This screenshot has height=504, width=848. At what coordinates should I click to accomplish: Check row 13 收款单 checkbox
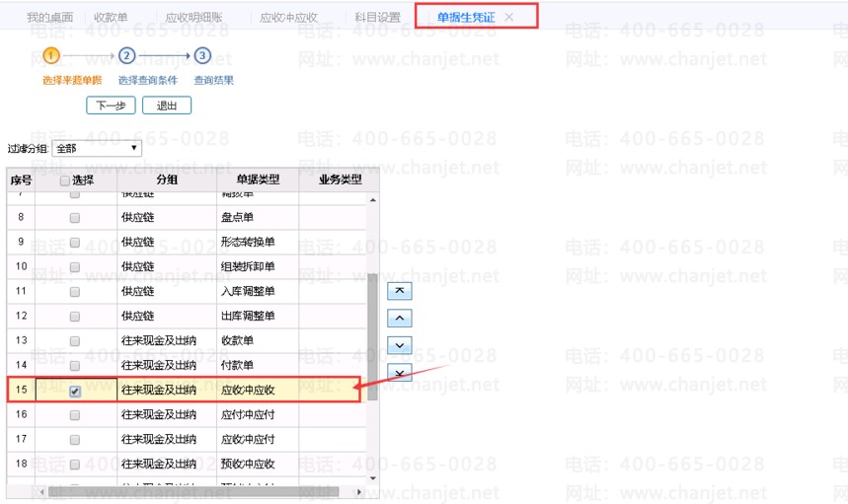pos(75,341)
